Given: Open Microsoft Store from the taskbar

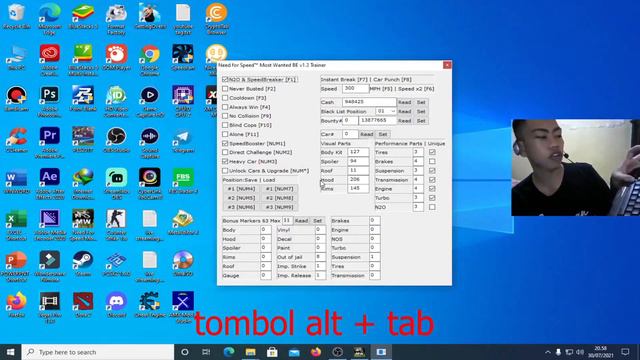Looking at the screenshot, I should point(272,352).
